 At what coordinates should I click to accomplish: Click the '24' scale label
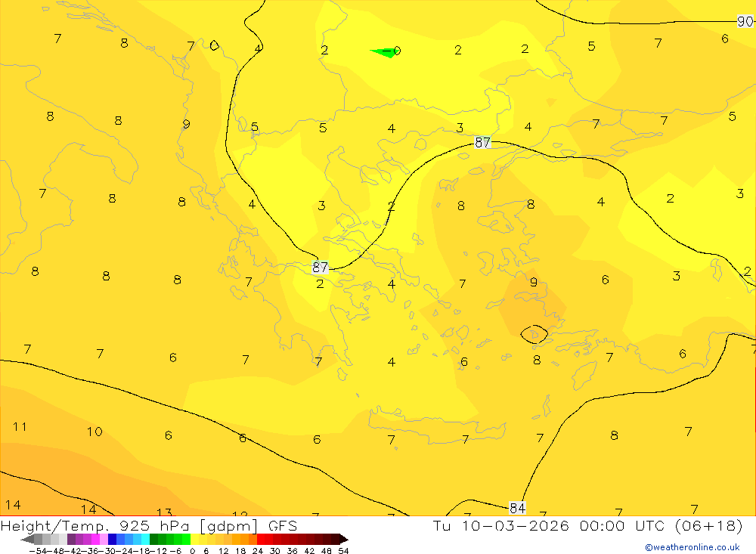point(258,551)
